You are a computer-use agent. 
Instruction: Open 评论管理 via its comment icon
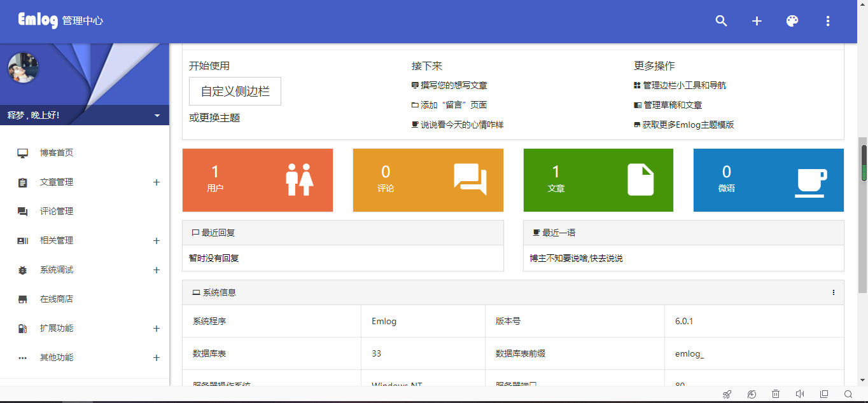[x=23, y=211]
